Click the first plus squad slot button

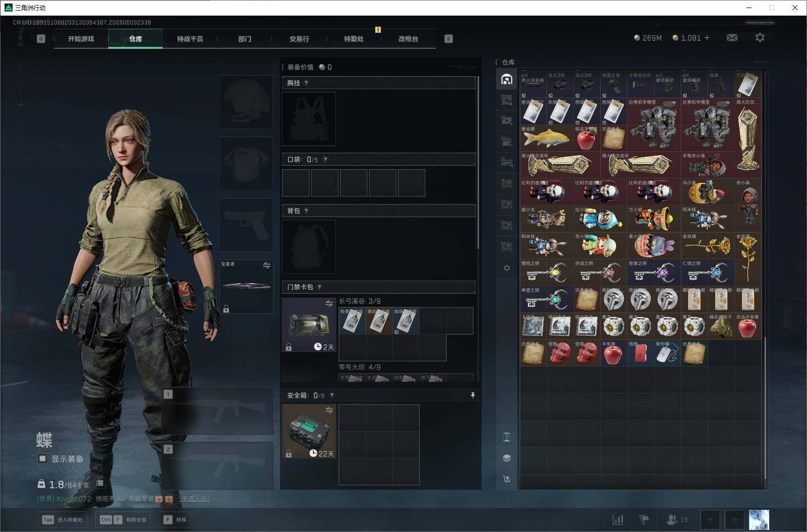click(x=710, y=520)
